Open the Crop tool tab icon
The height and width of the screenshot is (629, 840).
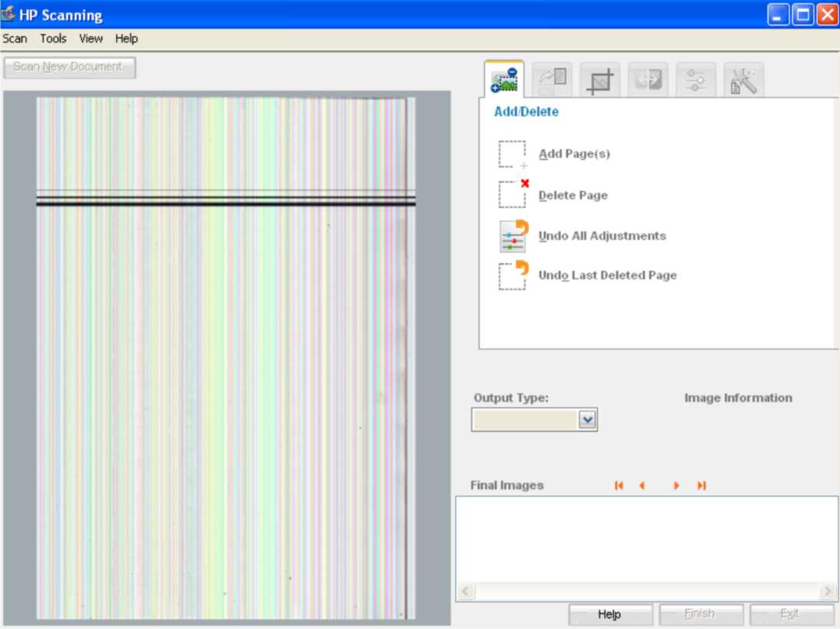599,79
